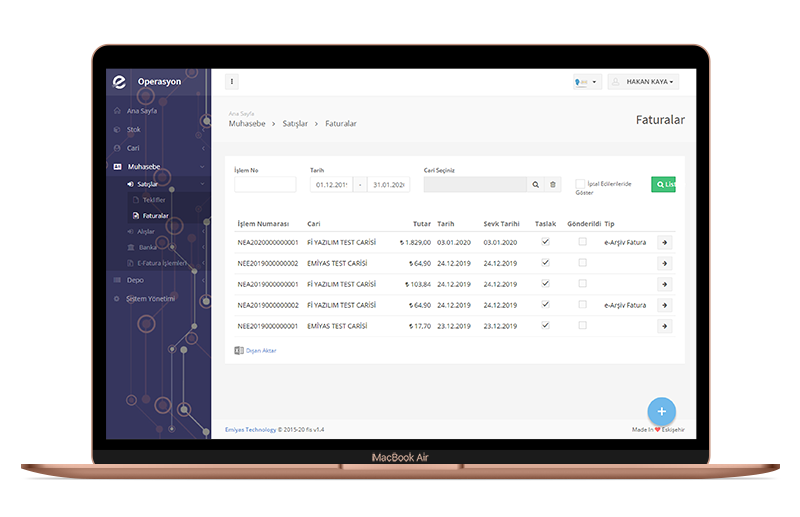Expand the Banka submenu chevron
The image size is (800, 517).
[203, 248]
